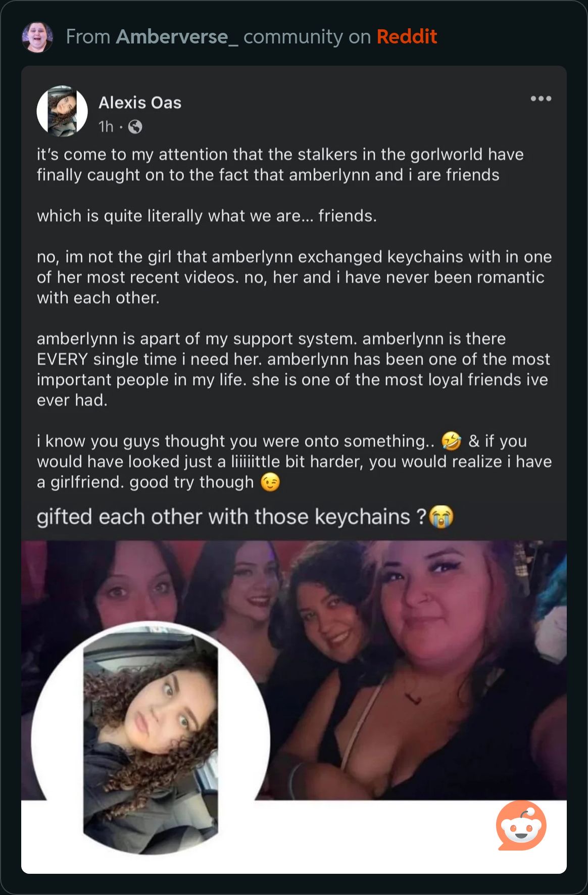Click the Reddit Snoo logo icon

point(521,825)
